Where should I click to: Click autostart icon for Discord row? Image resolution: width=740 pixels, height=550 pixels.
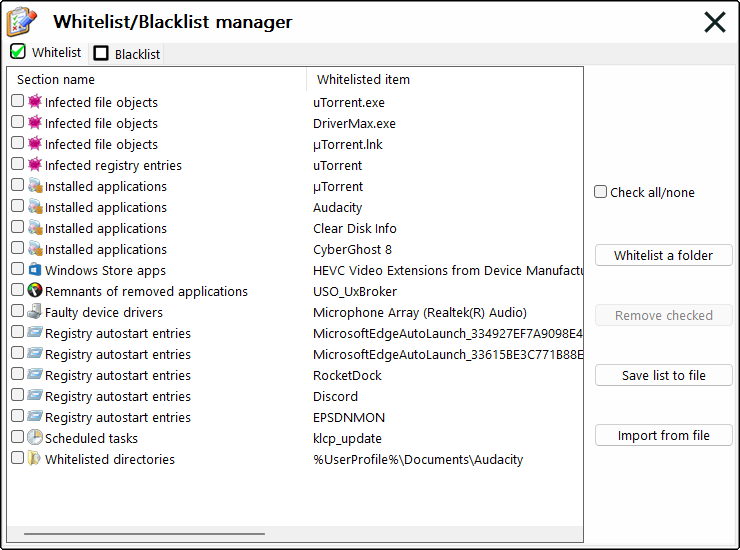(x=34, y=395)
